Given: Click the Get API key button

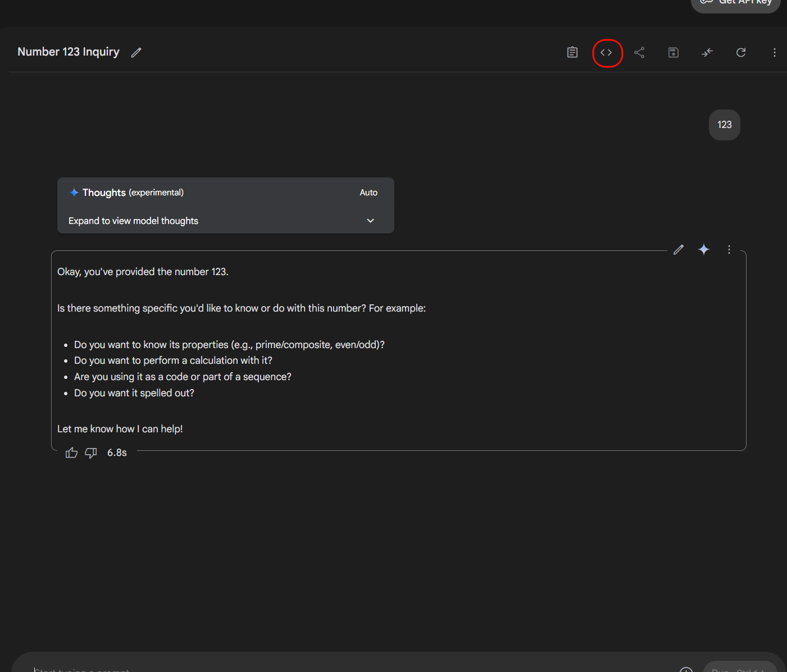Looking at the screenshot, I should coord(735,3).
